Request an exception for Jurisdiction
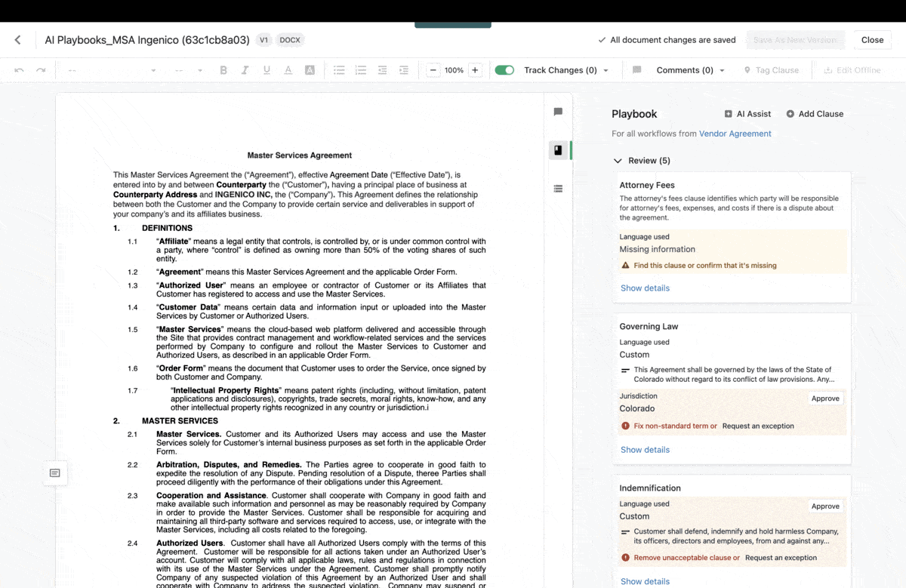Screen dimensions: 906x588 [x=758, y=426]
